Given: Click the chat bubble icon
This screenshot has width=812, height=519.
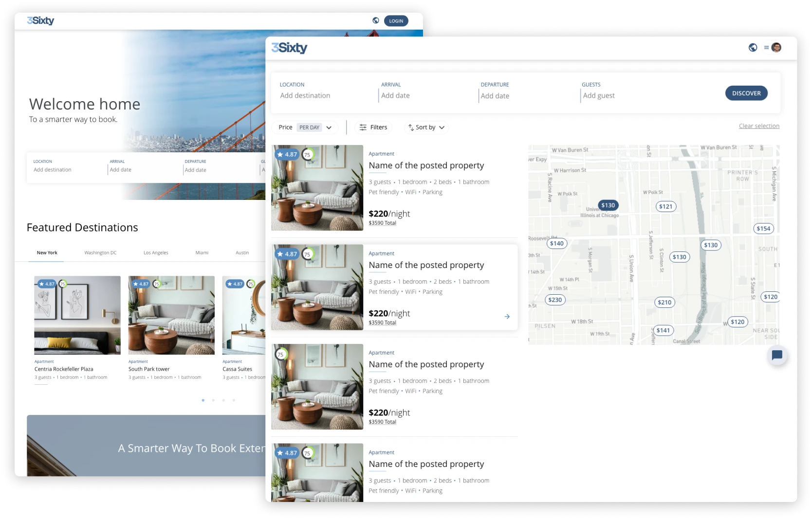Looking at the screenshot, I should click(x=777, y=355).
